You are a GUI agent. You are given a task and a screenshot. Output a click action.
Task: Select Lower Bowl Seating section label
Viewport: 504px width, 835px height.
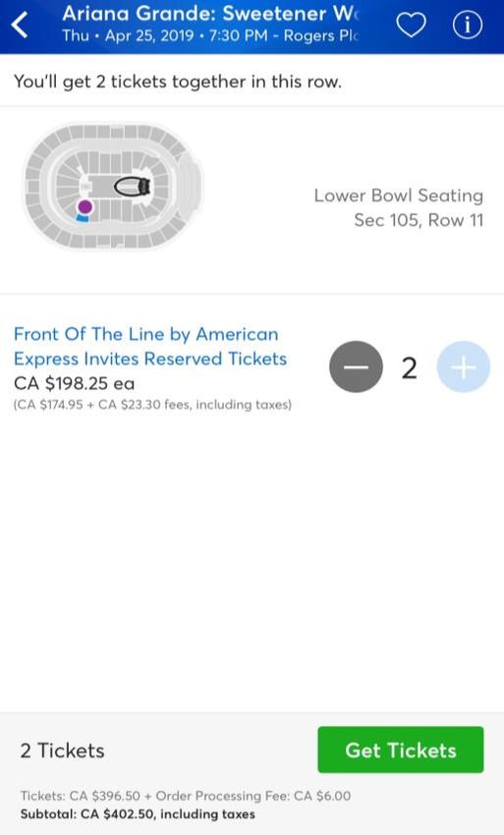coord(399,195)
